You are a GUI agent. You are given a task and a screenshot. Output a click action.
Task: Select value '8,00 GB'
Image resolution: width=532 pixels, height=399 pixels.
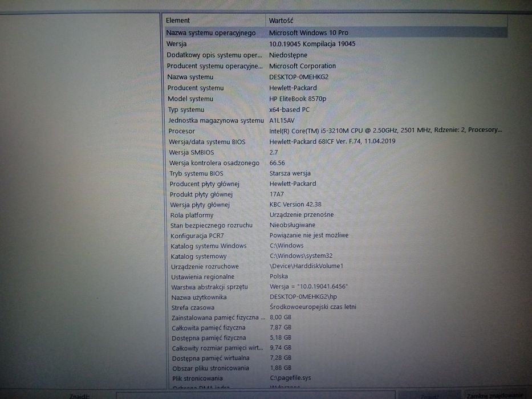[x=280, y=317]
